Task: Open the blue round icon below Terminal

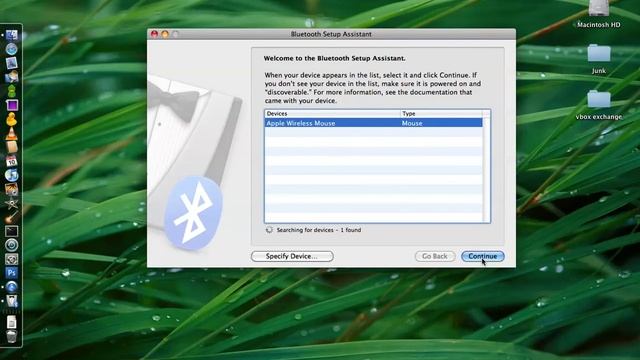Action: coord(11,245)
